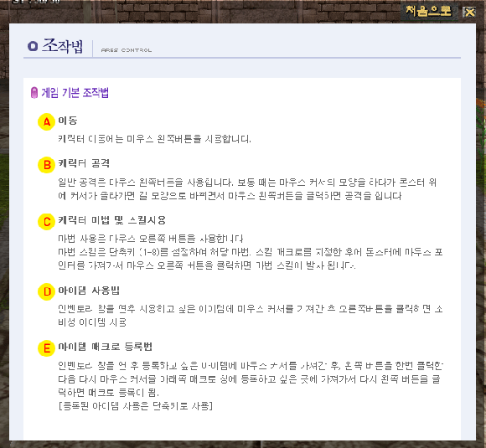Click the yellow D circle icon

(x=46, y=291)
